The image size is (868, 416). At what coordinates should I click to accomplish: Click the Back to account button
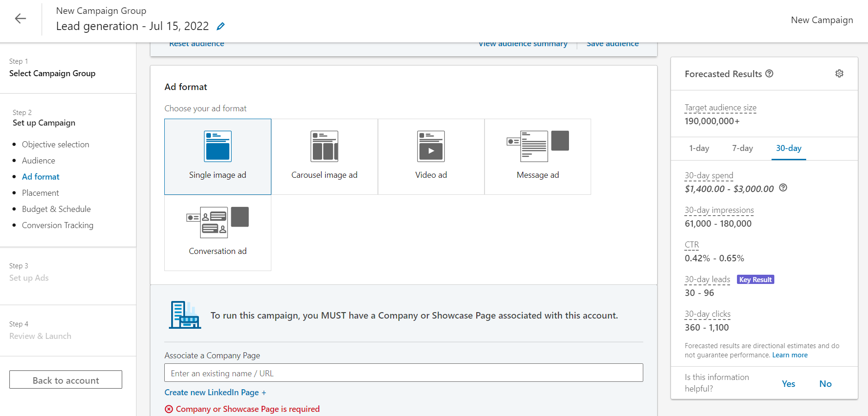66,380
